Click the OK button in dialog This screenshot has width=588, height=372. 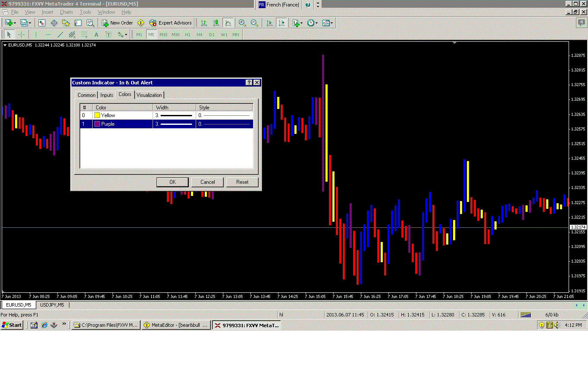pos(172,182)
